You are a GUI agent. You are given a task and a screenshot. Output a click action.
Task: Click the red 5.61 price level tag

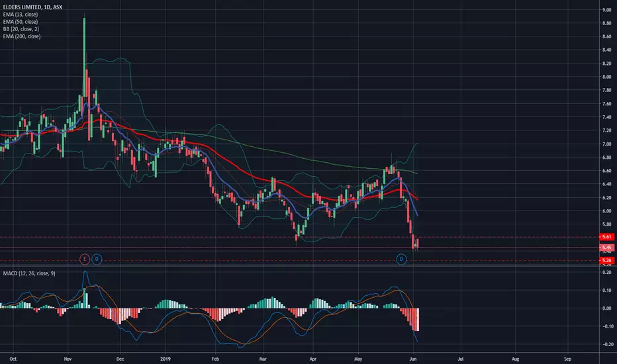coord(607,237)
